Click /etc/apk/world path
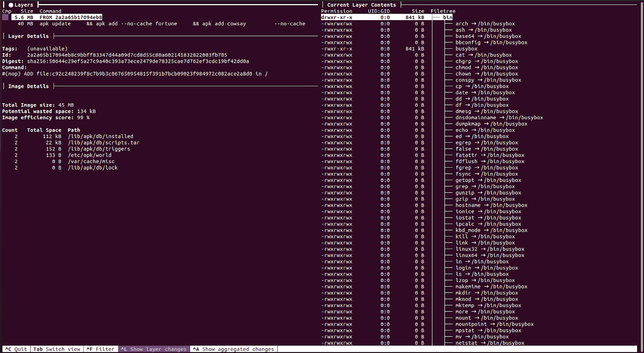This screenshot has height=353, width=644. [89, 155]
